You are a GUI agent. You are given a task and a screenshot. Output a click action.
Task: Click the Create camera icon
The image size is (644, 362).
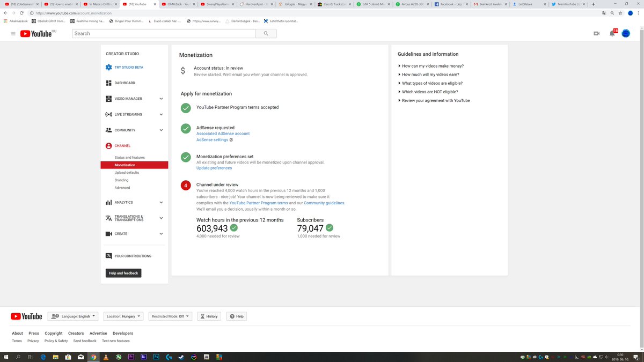pos(109,234)
